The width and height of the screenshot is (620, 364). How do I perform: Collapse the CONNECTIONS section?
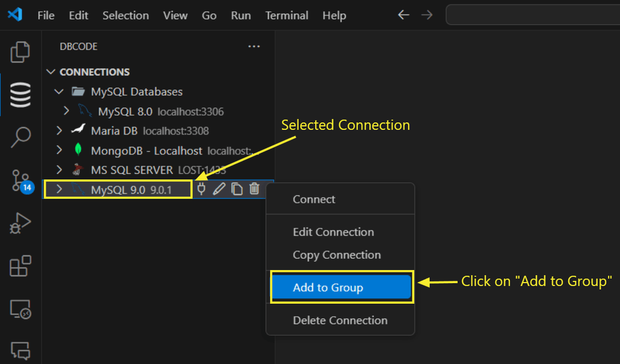tap(51, 71)
